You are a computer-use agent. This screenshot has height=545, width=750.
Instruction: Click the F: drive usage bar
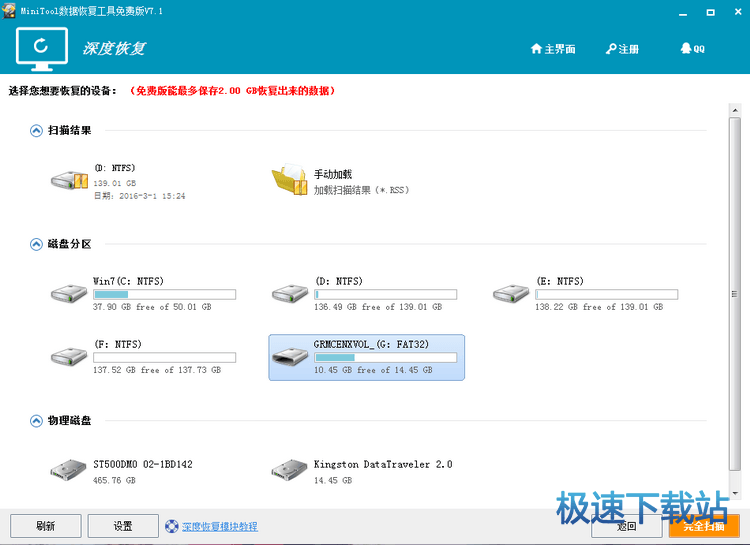click(165, 357)
